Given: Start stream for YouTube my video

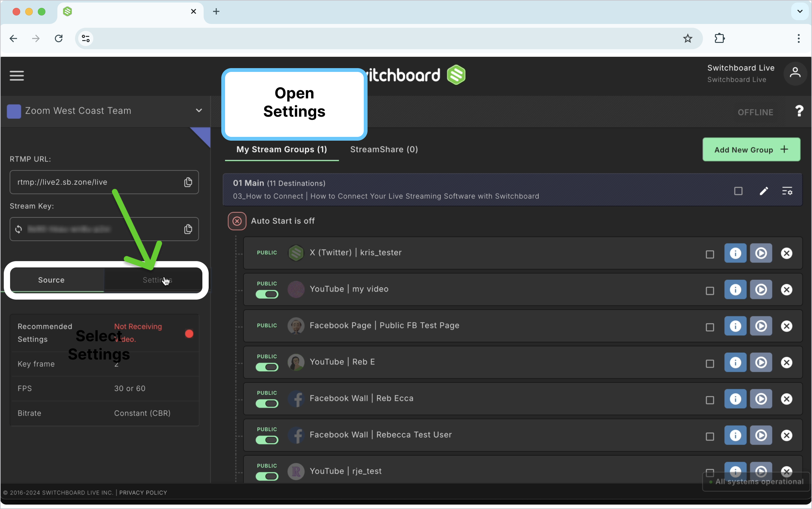Looking at the screenshot, I should coord(761,290).
